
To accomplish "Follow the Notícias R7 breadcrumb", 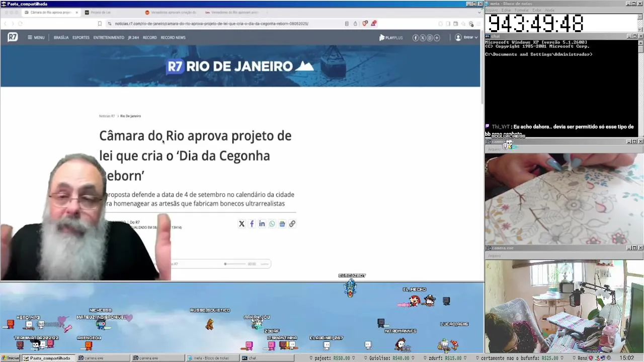I will (107, 116).
